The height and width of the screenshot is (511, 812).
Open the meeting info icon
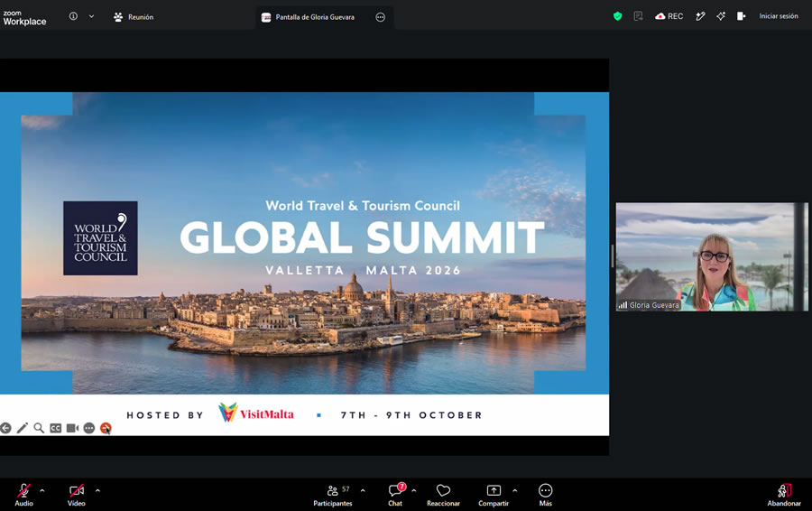(74, 16)
